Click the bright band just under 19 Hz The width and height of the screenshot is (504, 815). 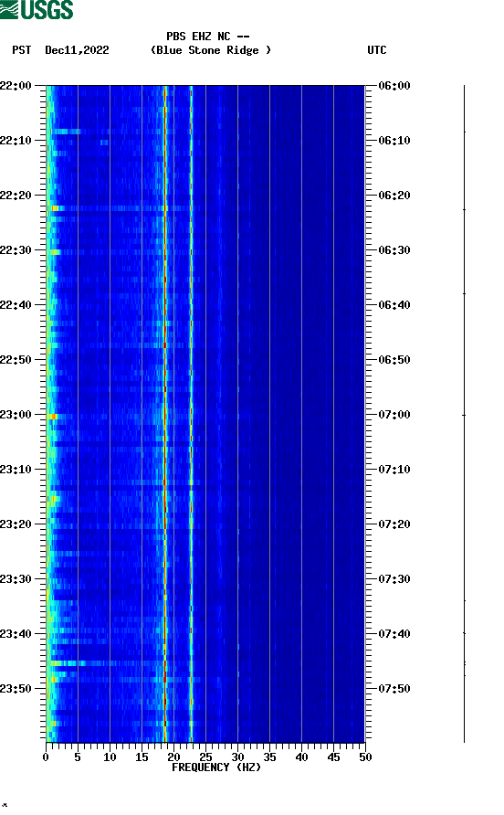click(x=165, y=414)
